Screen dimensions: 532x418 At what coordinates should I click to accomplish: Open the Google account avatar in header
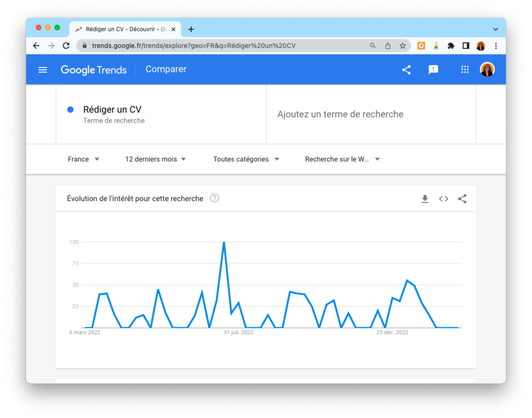click(x=487, y=70)
